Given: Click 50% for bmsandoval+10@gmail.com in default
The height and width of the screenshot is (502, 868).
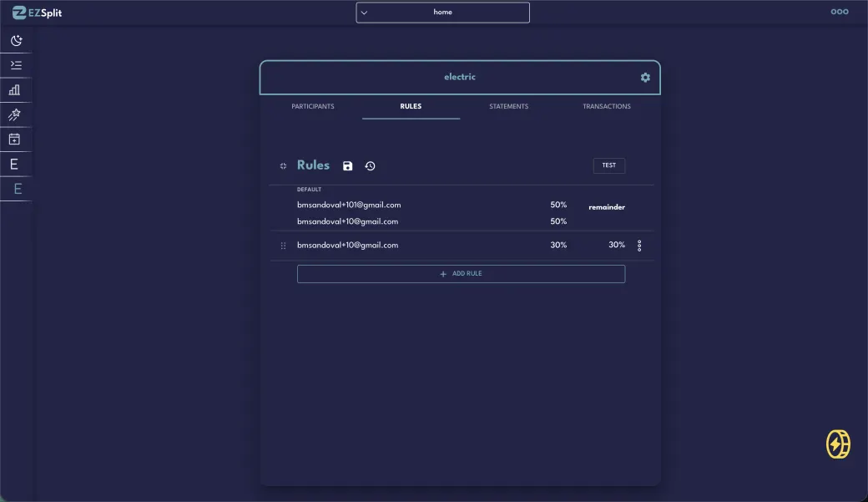Looking at the screenshot, I should pos(558,221).
